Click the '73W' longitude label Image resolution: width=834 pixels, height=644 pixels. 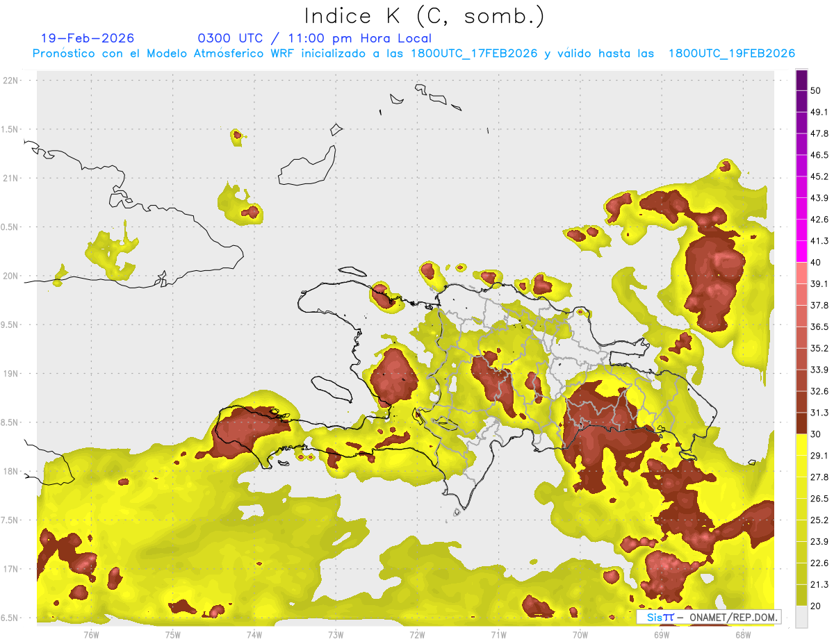click(x=336, y=634)
